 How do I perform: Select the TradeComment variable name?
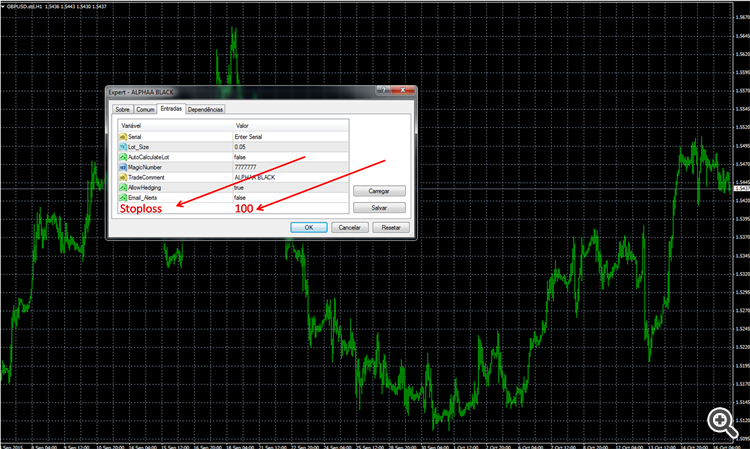pyautogui.click(x=146, y=177)
